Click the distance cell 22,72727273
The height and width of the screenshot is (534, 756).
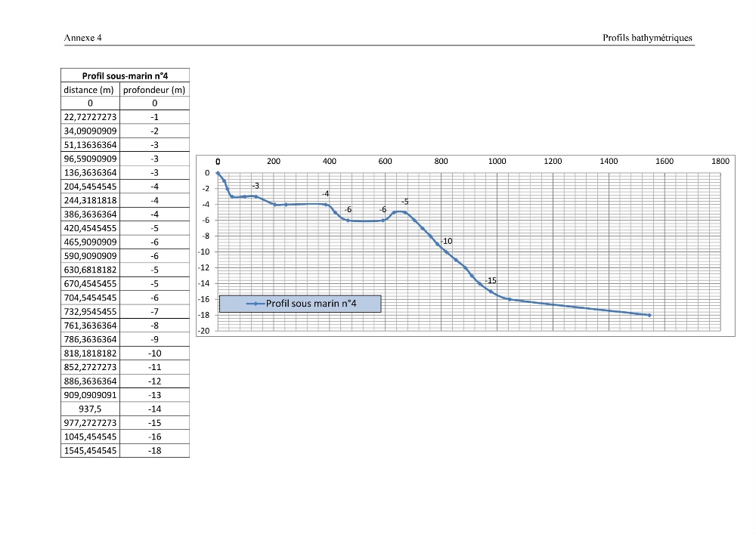[90, 117]
